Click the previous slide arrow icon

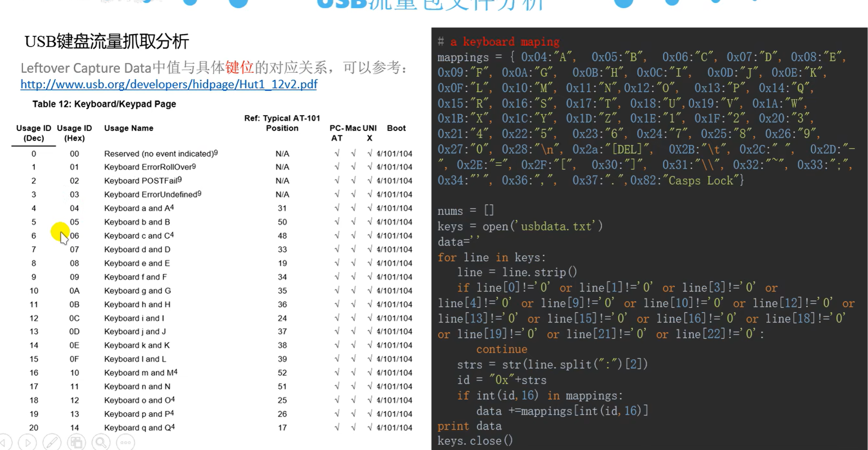pyautogui.click(x=4, y=442)
